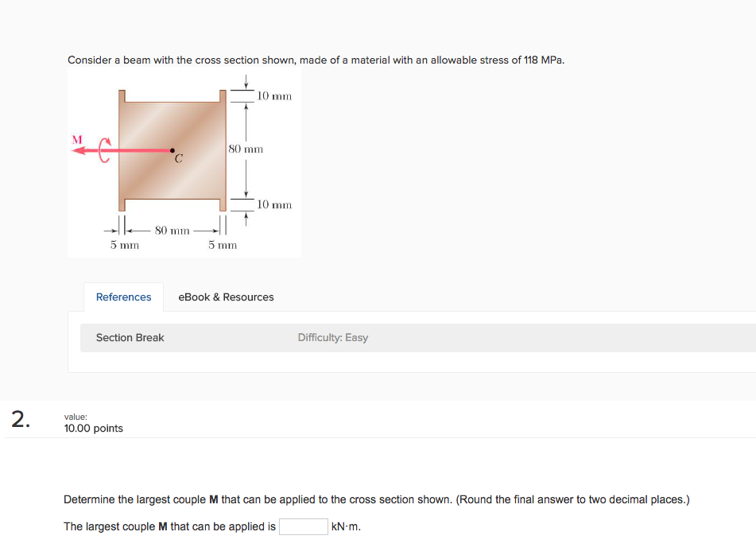Click the 10.00 points value text
Screen dimensions: 756x555
93,428
